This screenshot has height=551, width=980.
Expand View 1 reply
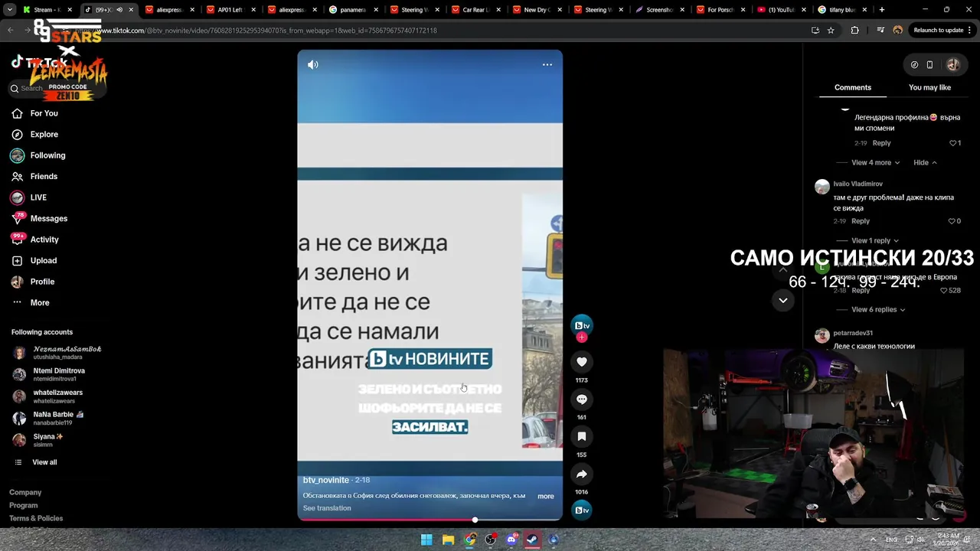[875, 240]
